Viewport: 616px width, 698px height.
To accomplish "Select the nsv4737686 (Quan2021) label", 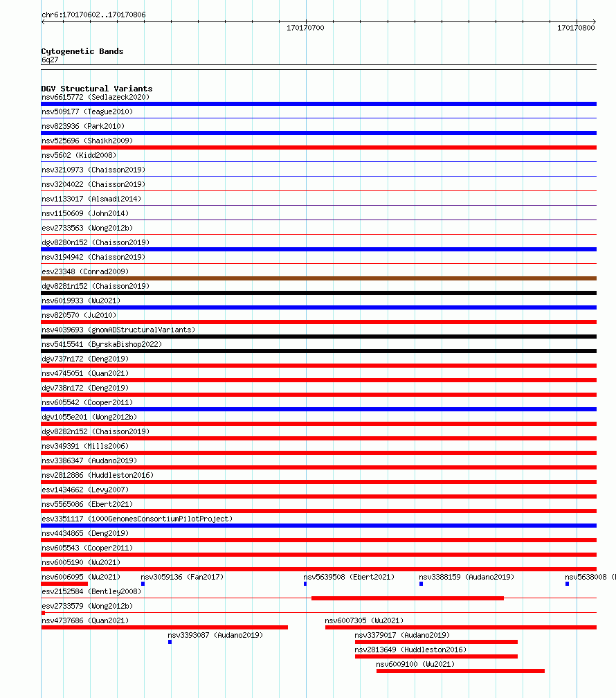I will [85, 620].
